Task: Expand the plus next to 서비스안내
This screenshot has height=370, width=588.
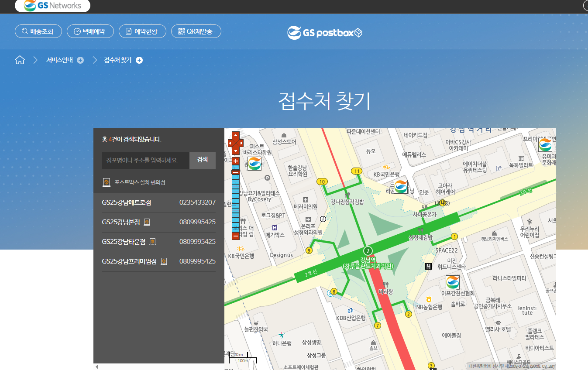Action: click(80, 60)
